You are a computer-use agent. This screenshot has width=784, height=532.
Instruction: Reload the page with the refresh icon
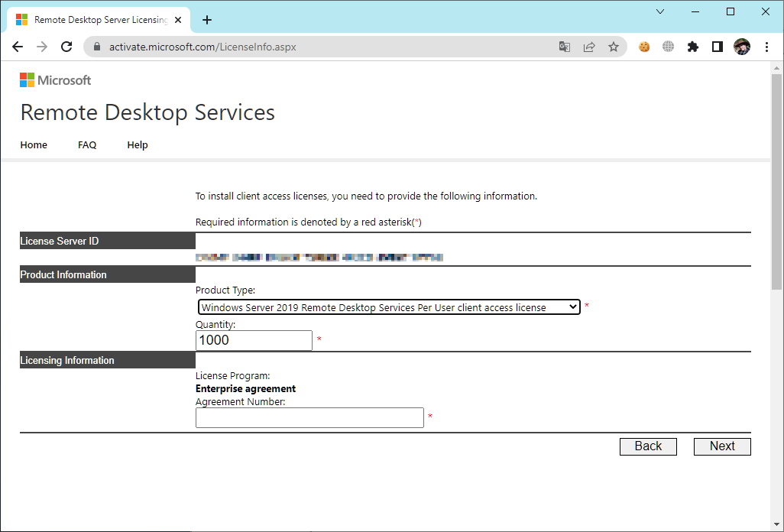(66, 47)
